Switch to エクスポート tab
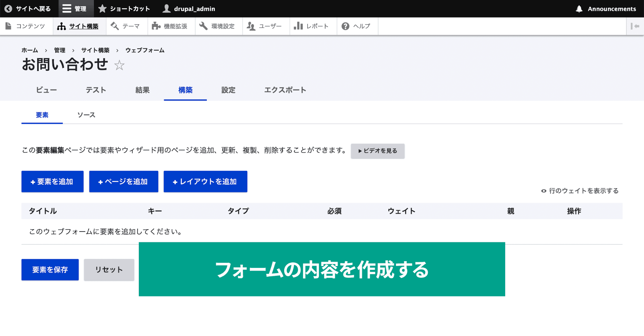 (x=285, y=90)
